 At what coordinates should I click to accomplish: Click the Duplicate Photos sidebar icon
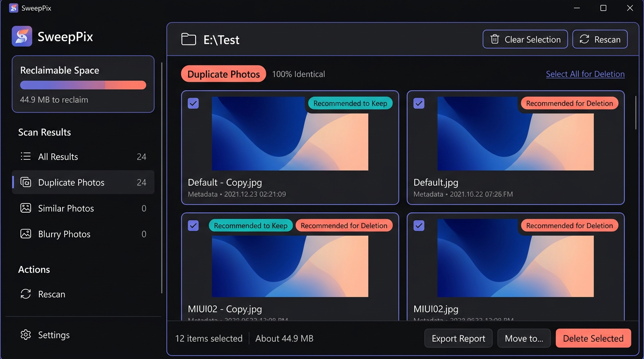26,182
